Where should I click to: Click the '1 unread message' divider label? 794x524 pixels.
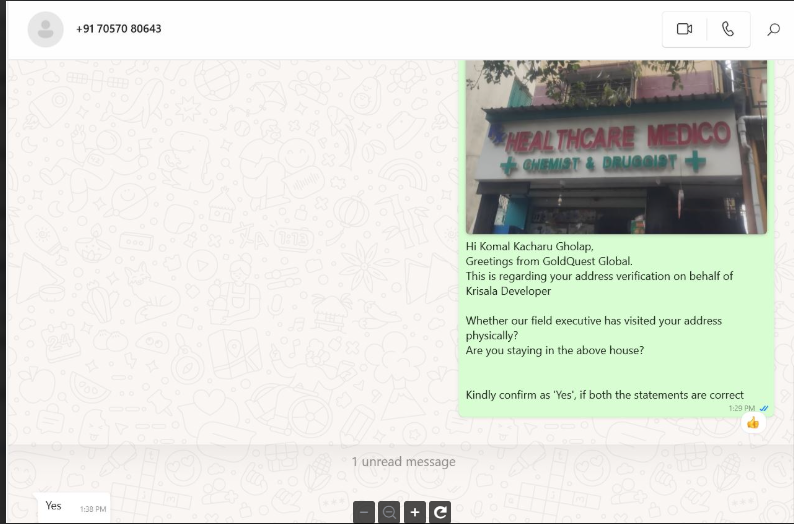(x=404, y=462)
